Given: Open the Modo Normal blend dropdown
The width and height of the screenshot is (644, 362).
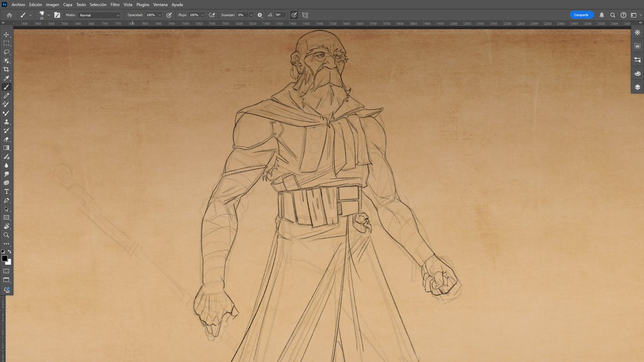Looking at the screenshot, I should 99,15.
